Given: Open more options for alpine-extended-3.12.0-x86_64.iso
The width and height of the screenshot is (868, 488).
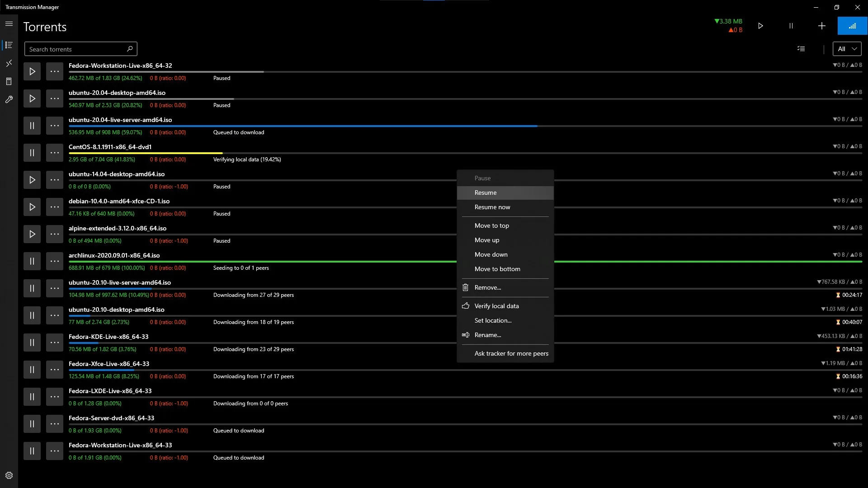Looking at the screenshot, I should [55, 234].
